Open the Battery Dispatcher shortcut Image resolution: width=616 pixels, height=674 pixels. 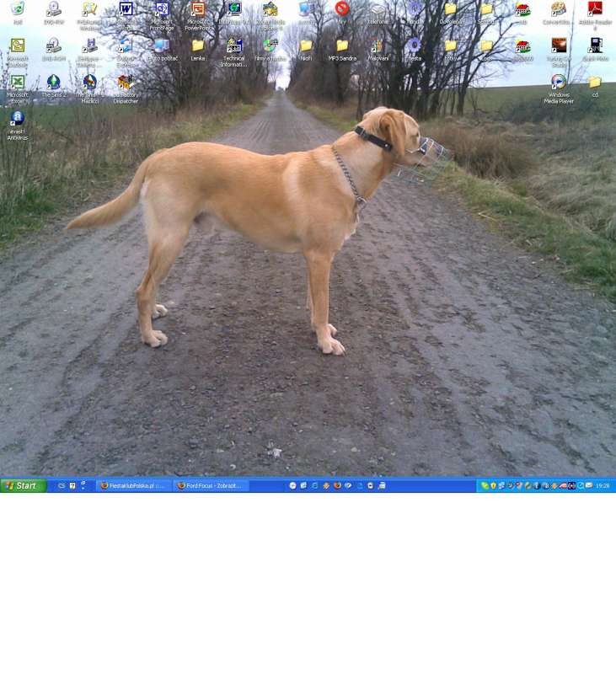coord(126,83)
